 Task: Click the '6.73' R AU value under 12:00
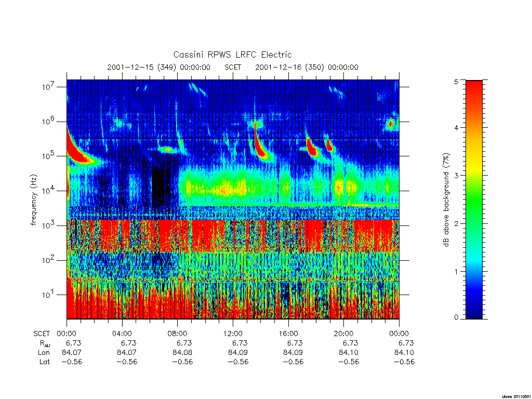click(x=240, y=343)
